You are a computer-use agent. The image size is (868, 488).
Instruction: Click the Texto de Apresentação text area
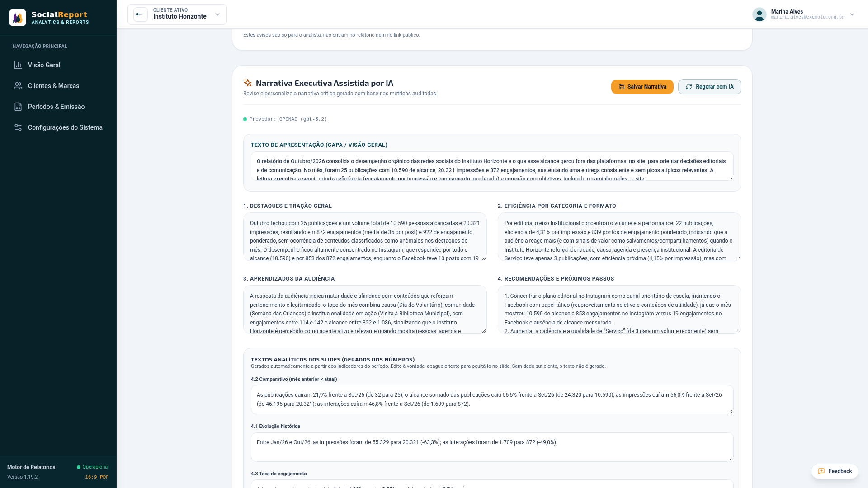492,166
